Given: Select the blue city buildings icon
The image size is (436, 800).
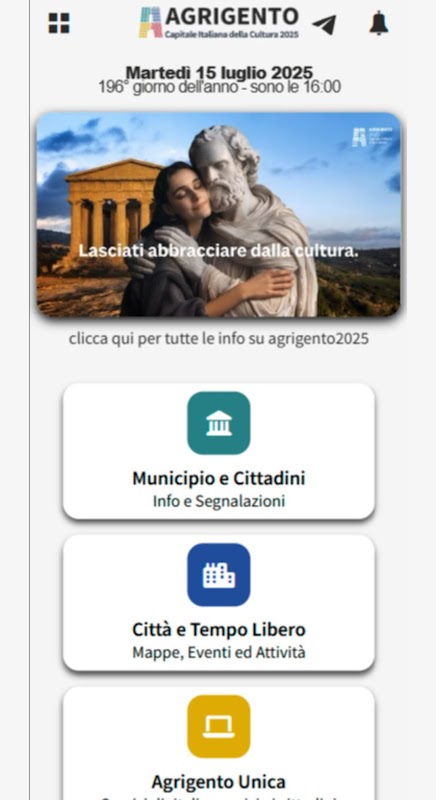Looking at the screenshot, I should (219, 574).
